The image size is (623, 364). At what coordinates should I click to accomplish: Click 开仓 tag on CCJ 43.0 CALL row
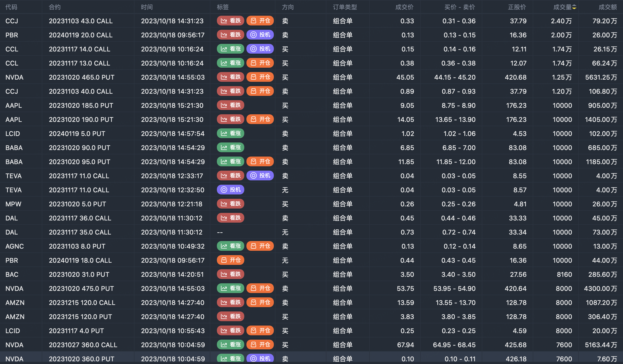click(260, 21)
